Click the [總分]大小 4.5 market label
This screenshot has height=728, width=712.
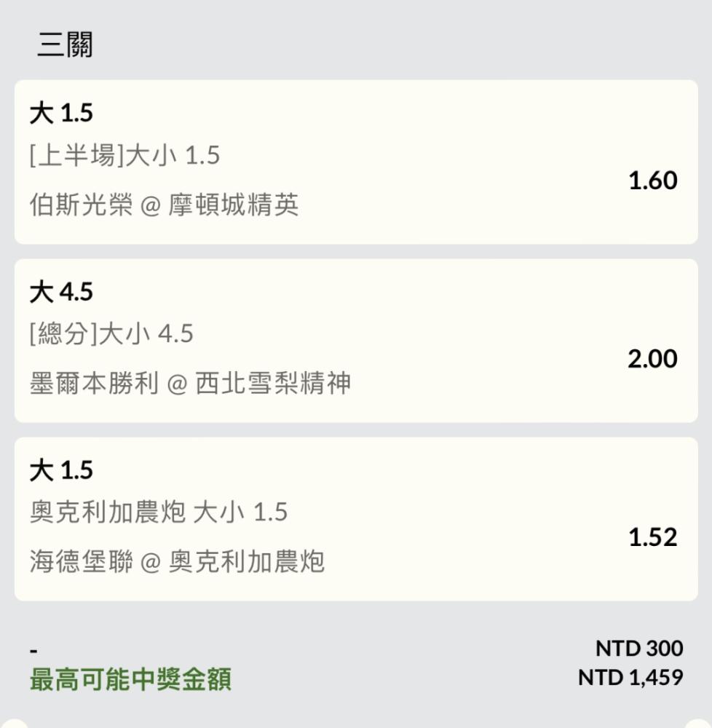pyautogui.click(x=111, y=333)
